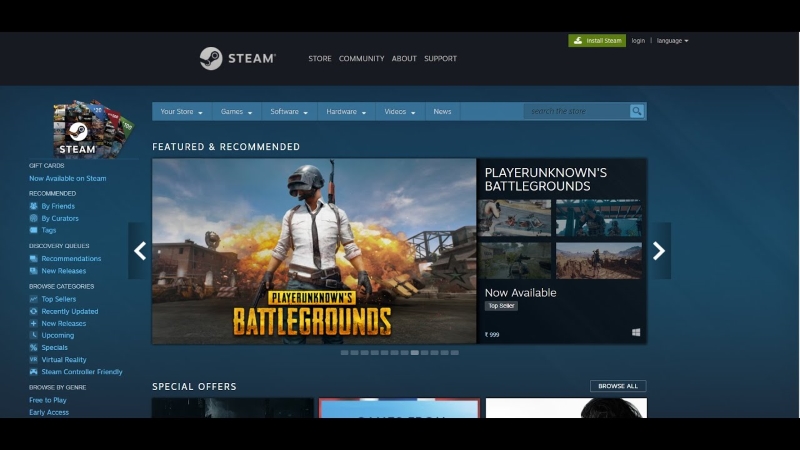Click the bottom-left PUBG screenshot thumbnail

click(x=515, y=261)
